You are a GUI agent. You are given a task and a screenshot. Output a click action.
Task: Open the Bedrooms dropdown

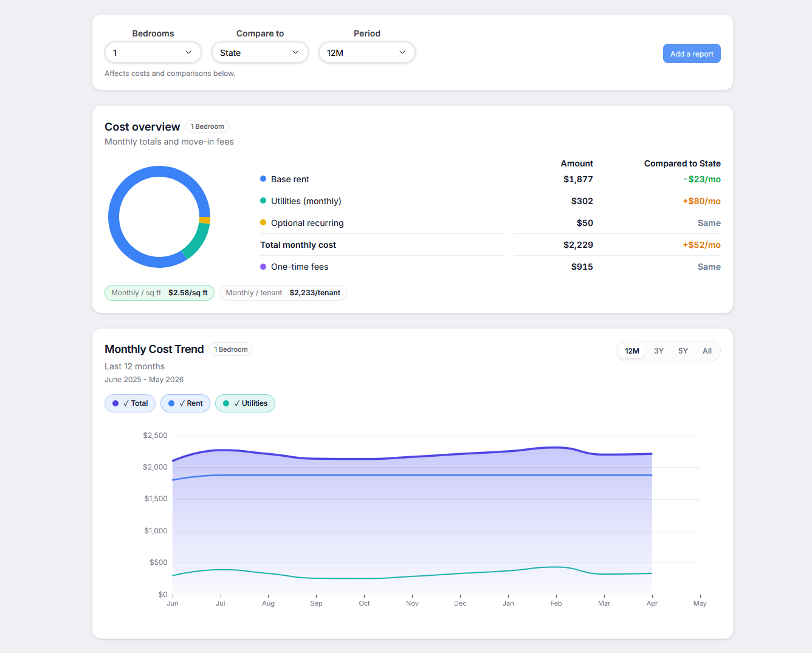tap(153, 53)
